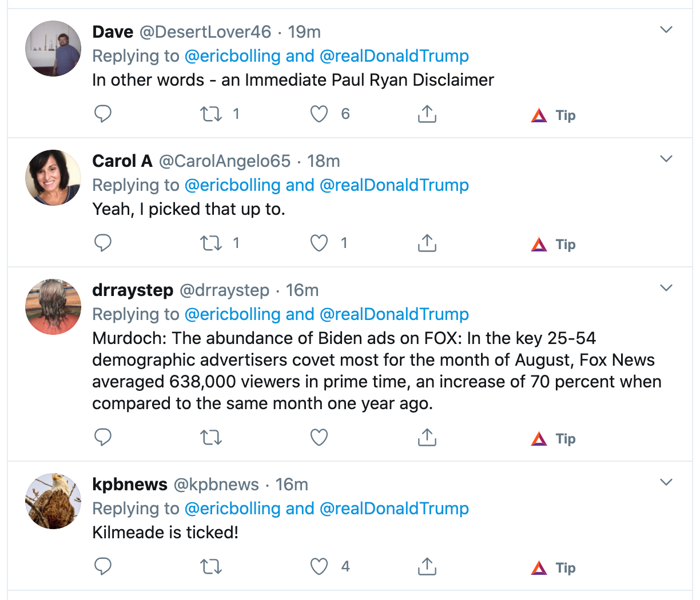Image resolution: width=700 pixels, height=600 pixels.
Task: Open Carol A's profile picture
Action: (53, 178)
